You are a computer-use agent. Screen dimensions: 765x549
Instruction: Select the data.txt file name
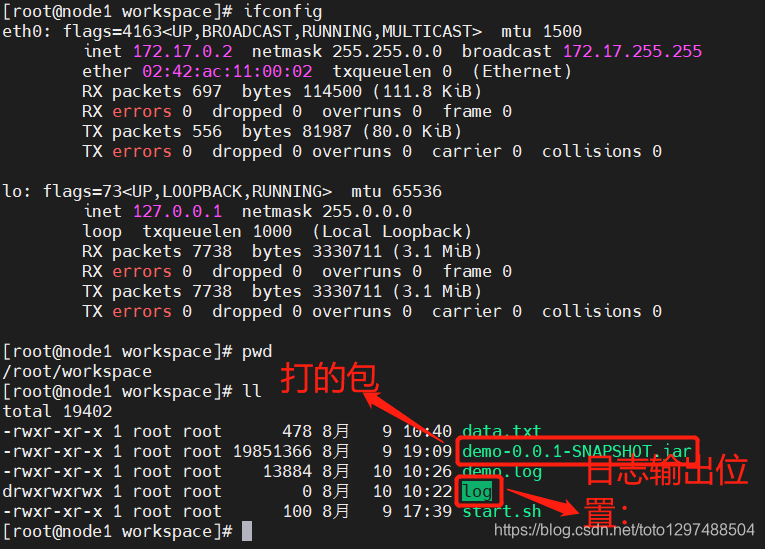click(502, 431)
